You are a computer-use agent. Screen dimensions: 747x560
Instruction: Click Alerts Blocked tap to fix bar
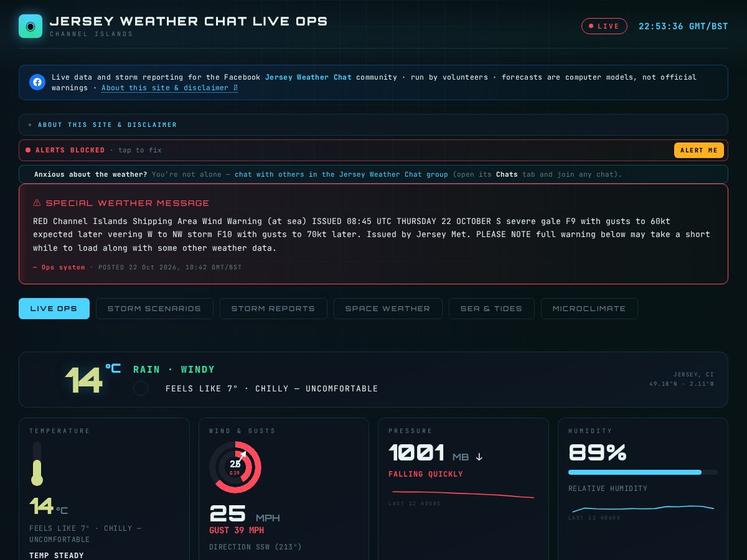tap(374, 150)
